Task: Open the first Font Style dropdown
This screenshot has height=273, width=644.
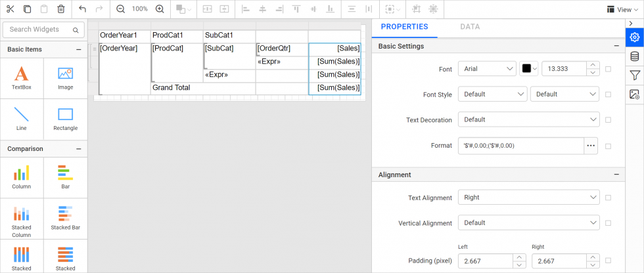Action: (493, 94)
